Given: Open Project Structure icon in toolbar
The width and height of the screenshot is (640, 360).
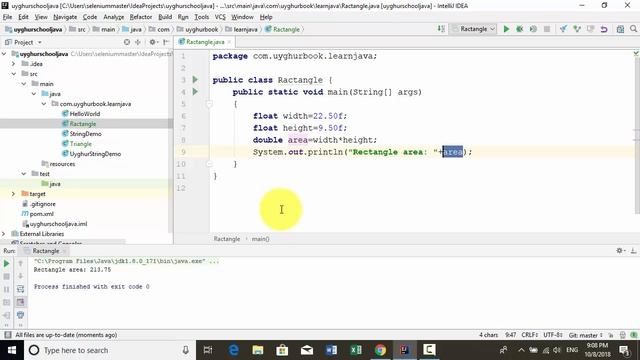Looking at the screenshot, I should [620, 29].
